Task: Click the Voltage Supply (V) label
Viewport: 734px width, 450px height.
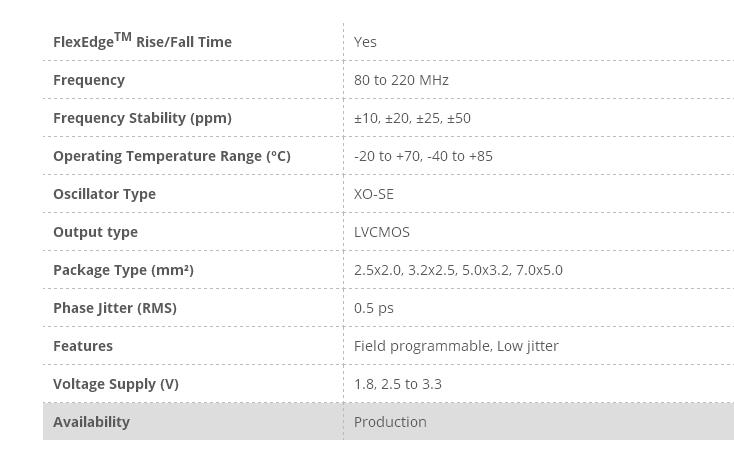Action: click(x=116, y=384)
